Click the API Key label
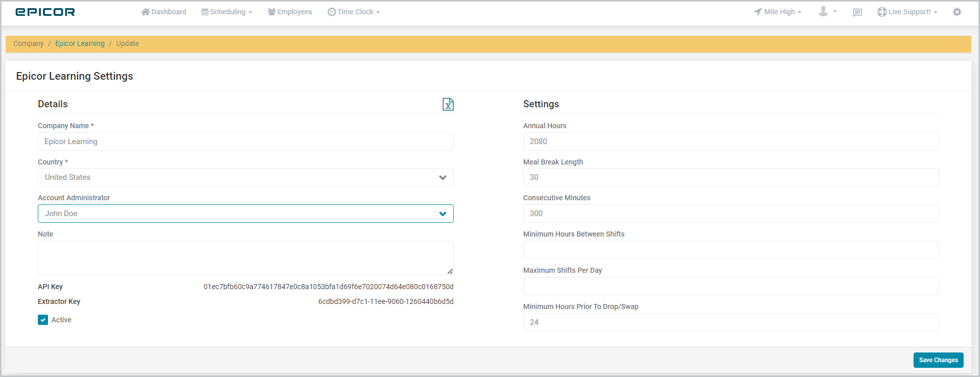Viewport: 980px width, 377px height. click(50, 287)
